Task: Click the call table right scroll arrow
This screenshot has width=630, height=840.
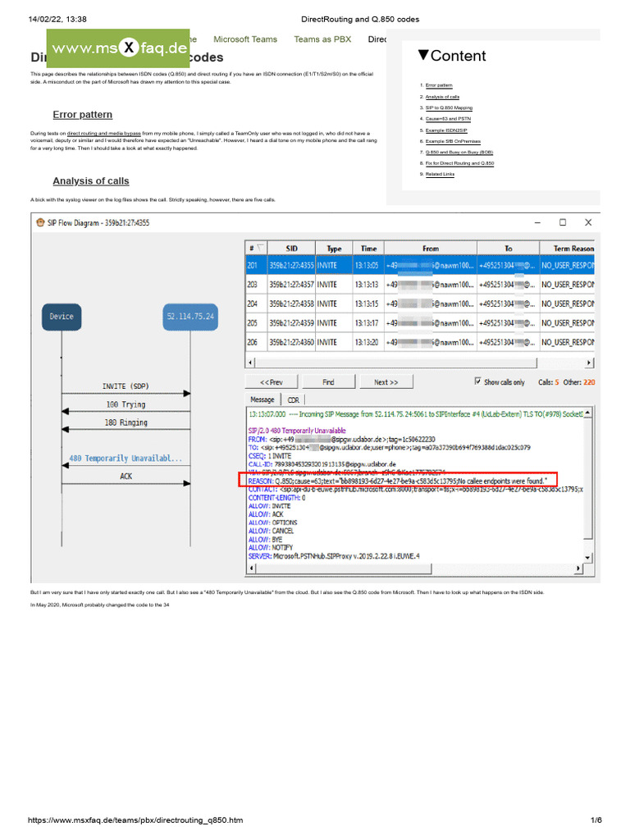Action: pos(589,363)
